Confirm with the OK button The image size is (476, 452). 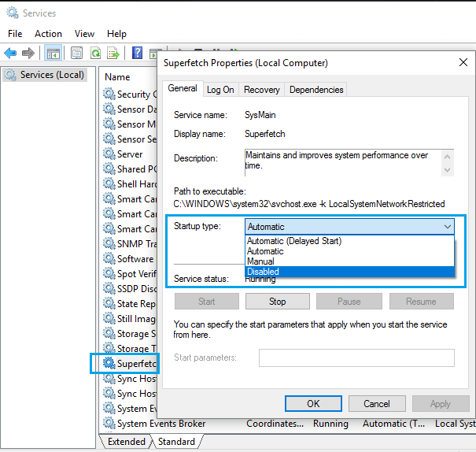[313, 404]
